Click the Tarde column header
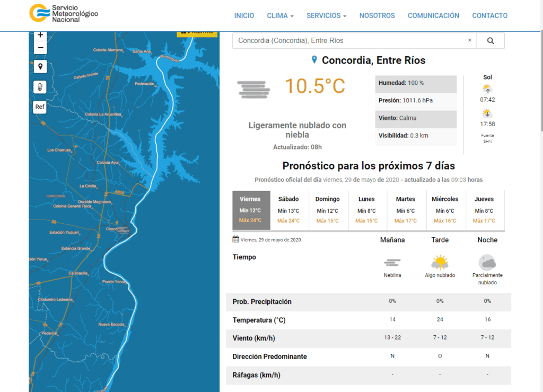The image size is (543, 392). (440, 240)
